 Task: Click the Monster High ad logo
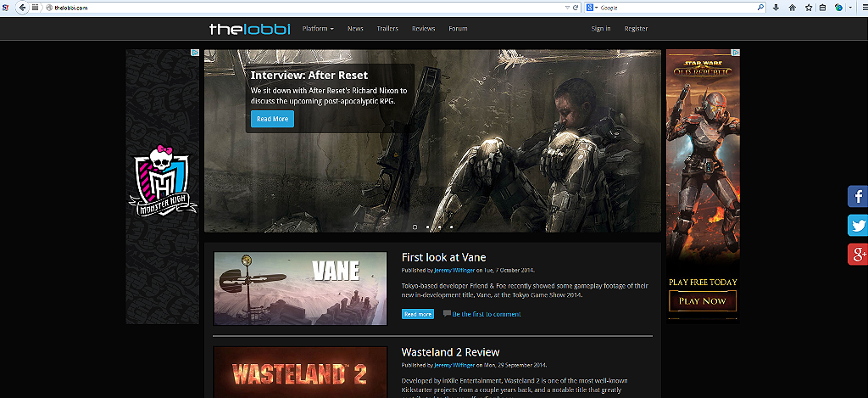click(x=162, y=182)
